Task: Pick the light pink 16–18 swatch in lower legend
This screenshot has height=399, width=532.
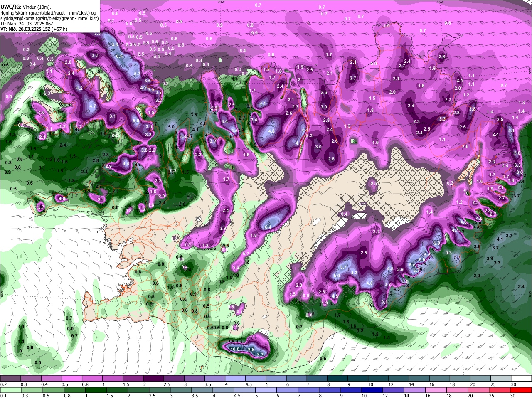Action: click(436, 390)
